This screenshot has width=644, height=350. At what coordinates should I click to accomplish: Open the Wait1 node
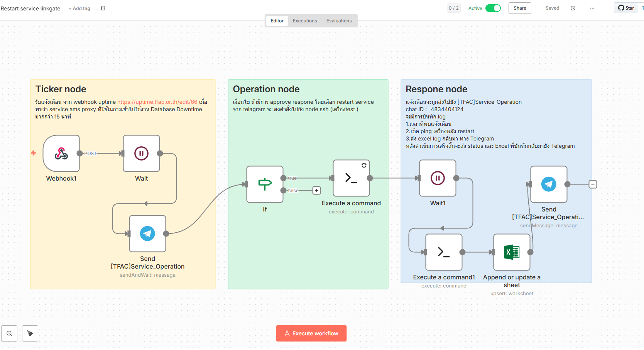(437, 178)
